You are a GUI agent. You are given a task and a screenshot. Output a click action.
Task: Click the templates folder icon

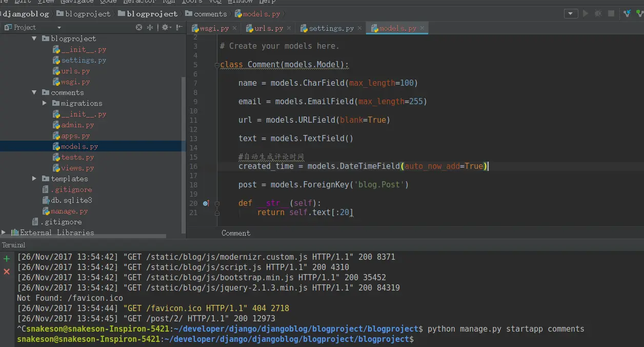(x=46, y=179)
